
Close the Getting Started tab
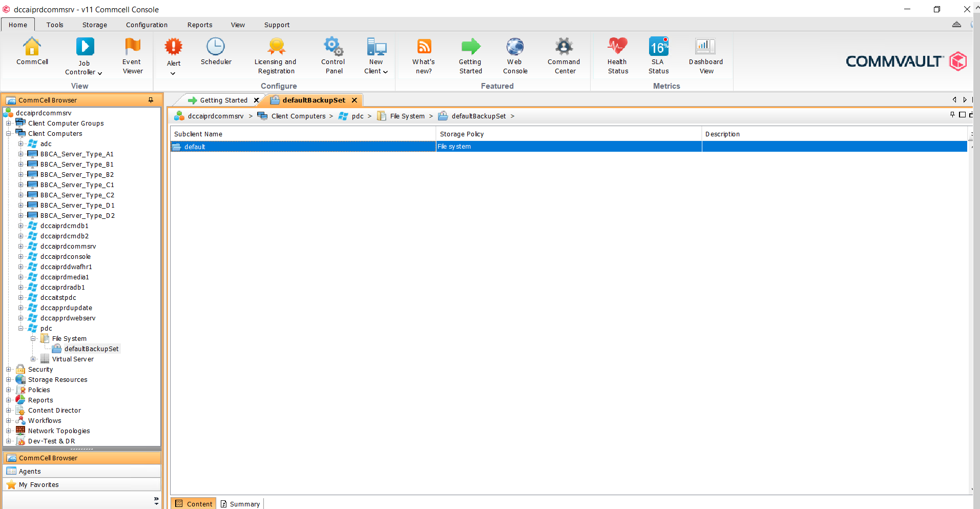tap(256, 100)
